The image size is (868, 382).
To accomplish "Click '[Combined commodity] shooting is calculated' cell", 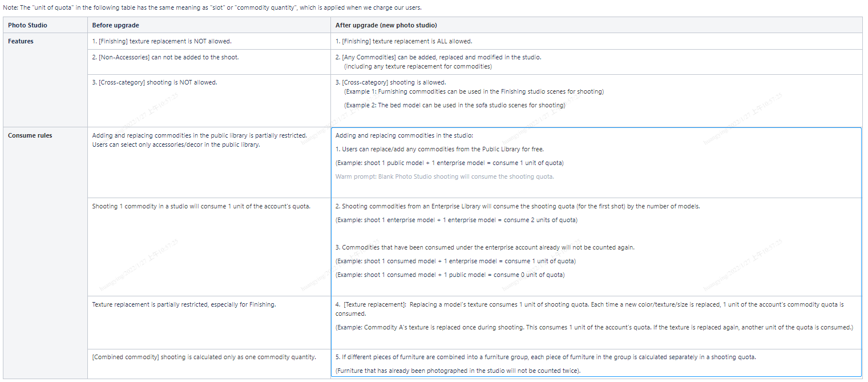I will (204, 357).
